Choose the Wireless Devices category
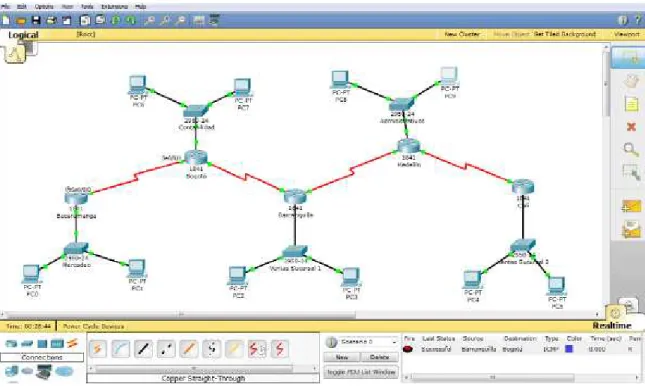Viewport: 645px width, 387px height. click(57, 343)
